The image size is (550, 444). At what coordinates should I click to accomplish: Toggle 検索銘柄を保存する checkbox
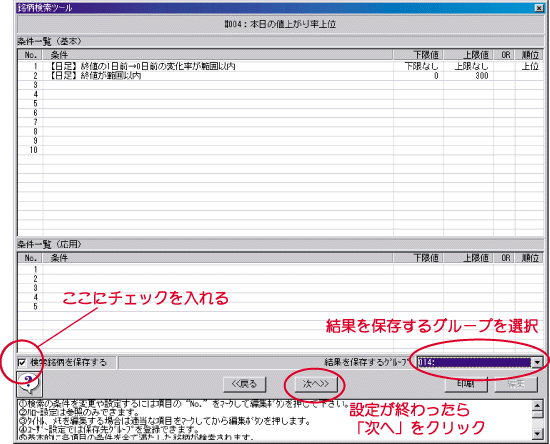tap(22, 362)
